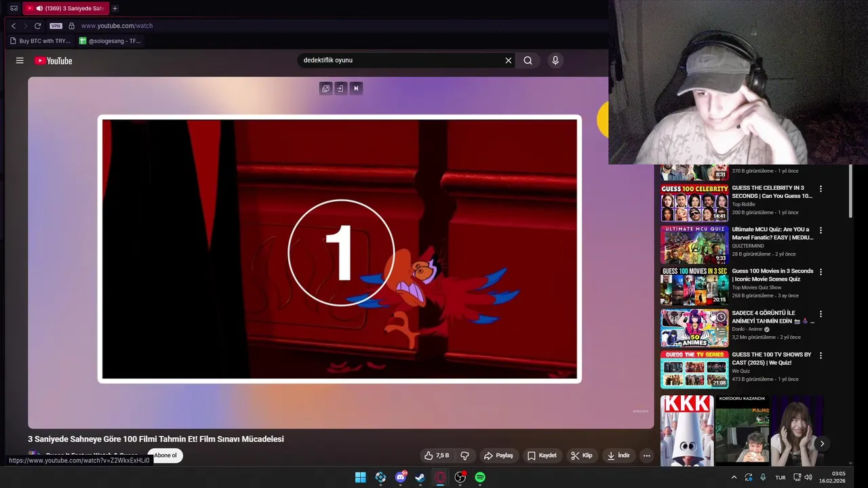The height and width of the screenshot is (488, 868).
Task: Open 'Guess 100 Movies in 3 Seconds' title link
Action: pyautogui.click(x=772, y=275)
